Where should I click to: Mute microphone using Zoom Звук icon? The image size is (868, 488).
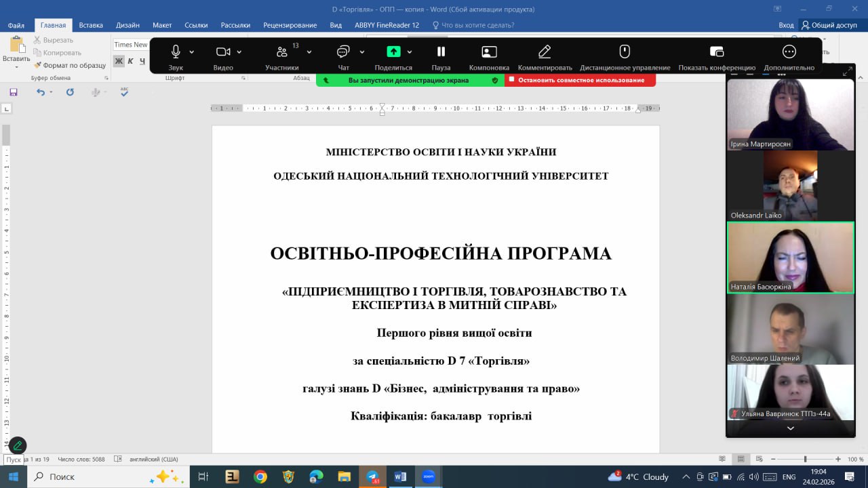(x=176, y=52)
